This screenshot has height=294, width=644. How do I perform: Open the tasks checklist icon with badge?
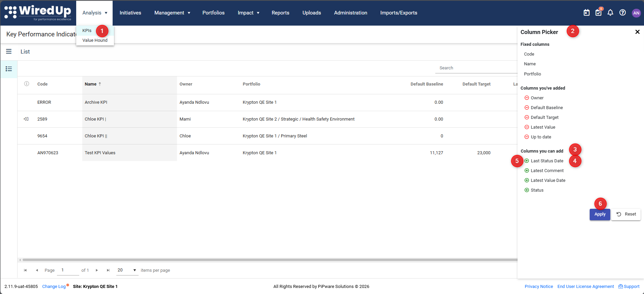pyautogui.click(x=598, y=13)
